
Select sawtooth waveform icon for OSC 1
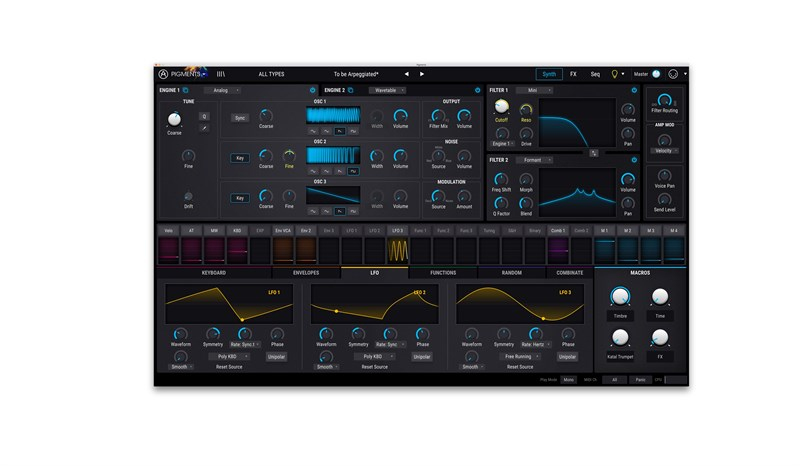point(340,132)
